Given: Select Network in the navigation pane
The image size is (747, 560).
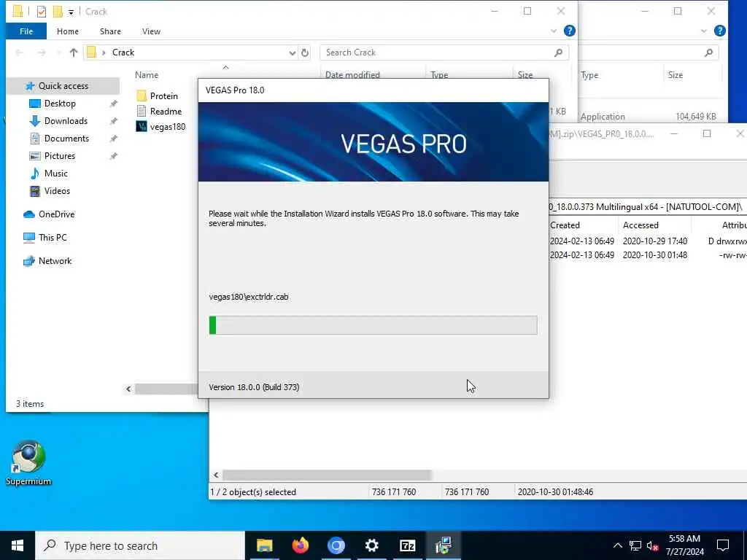Looking at the screenshot, I should point(55,261).
